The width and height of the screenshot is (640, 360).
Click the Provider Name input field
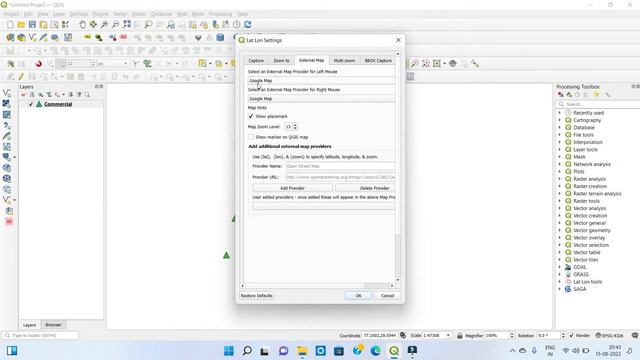(340, 166)
